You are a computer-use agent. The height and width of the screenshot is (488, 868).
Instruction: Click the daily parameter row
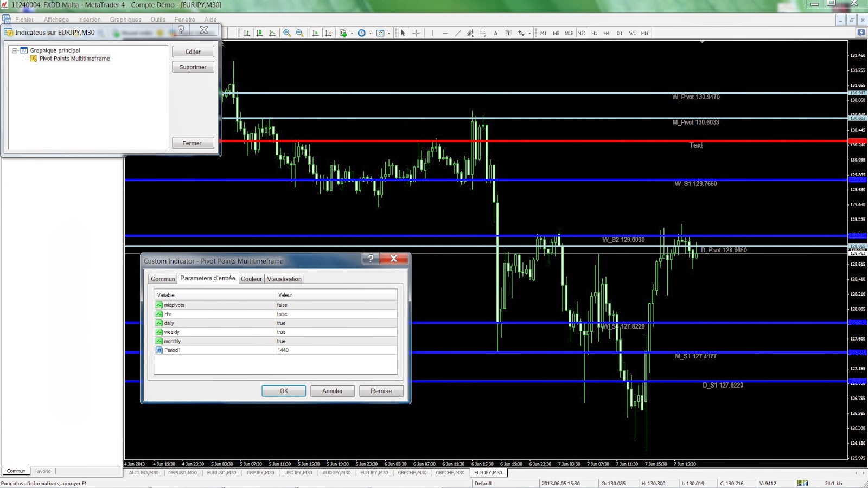(x=276, y=323)
